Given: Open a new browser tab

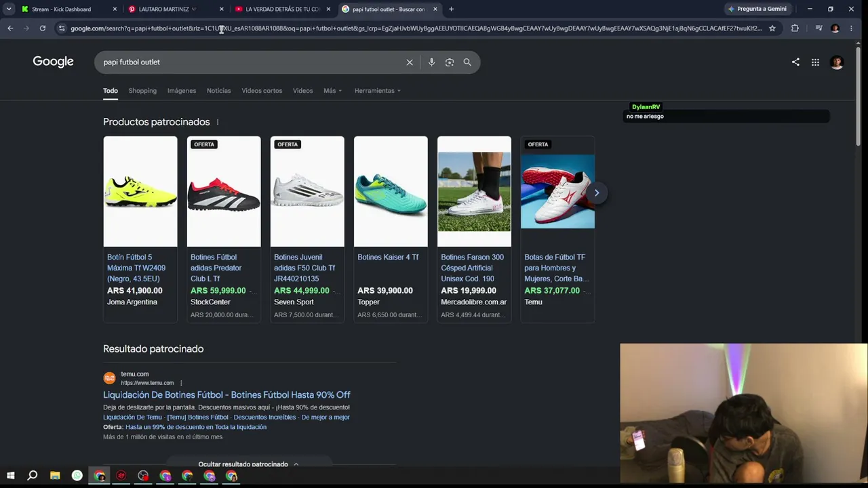Looking at the screenshot, I should pyautogui.click(x=451, y=9).
